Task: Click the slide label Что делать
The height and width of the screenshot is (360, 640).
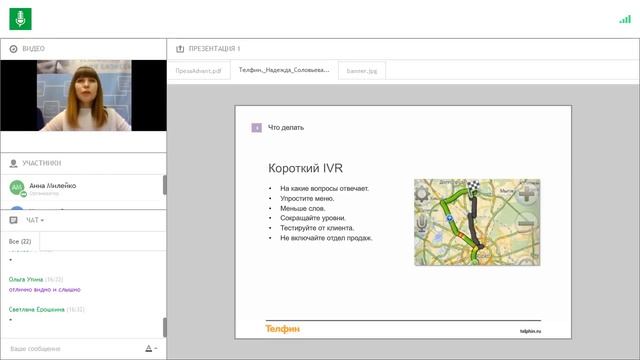Action: 286,128
